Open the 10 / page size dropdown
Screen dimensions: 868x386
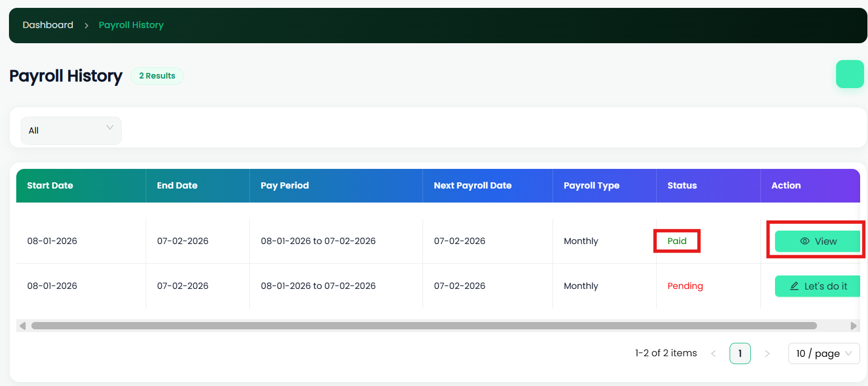824,353
